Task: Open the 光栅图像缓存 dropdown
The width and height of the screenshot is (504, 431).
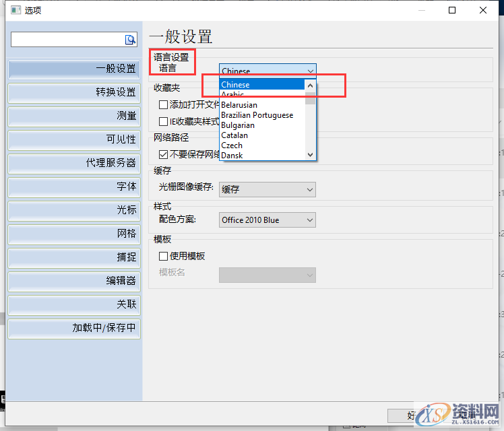Action: point(267,189)
